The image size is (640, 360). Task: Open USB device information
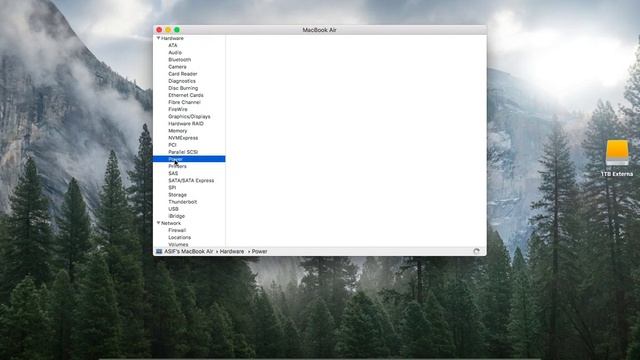click(x=173, y=209)
